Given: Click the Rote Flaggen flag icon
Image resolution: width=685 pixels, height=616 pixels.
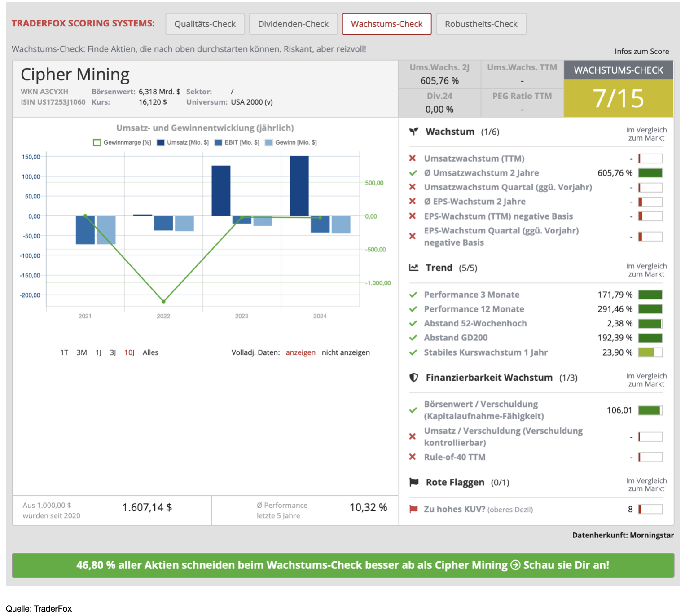Looking at the screenshot, I should pyautogui.click(x=413, y=482).
